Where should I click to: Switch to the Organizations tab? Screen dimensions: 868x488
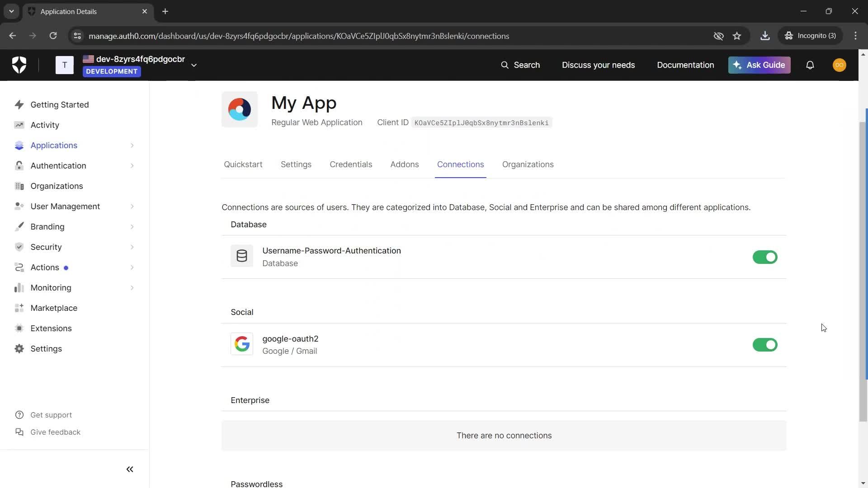(x=528, y=164)
